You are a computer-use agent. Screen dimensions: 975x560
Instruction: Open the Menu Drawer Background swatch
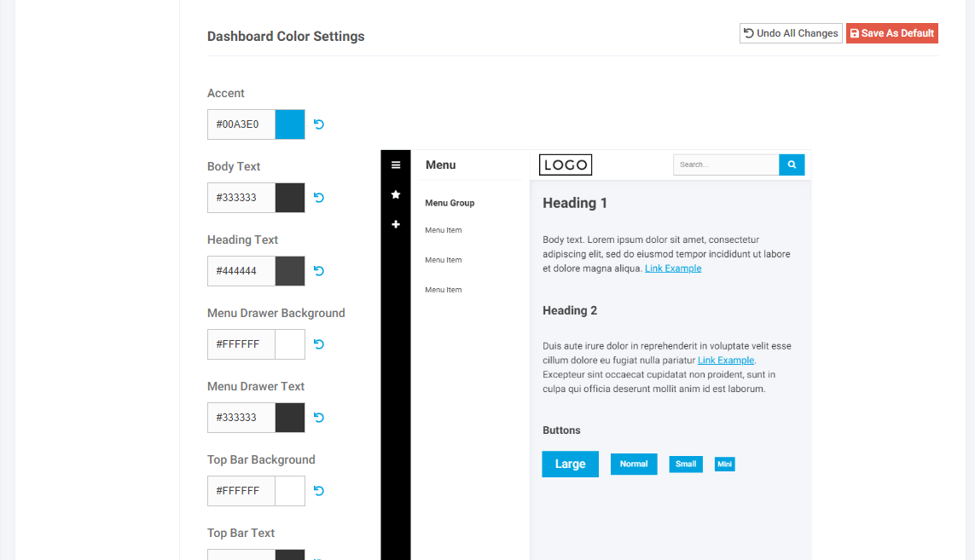290,344
